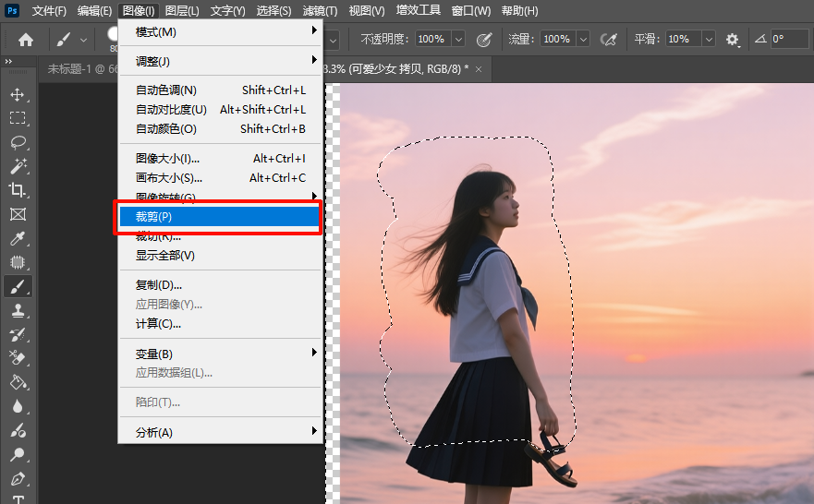Viewport: 814px width, 504px height.
Task: Open the 滤镜(T) menu
Action: tap(322, 11)
